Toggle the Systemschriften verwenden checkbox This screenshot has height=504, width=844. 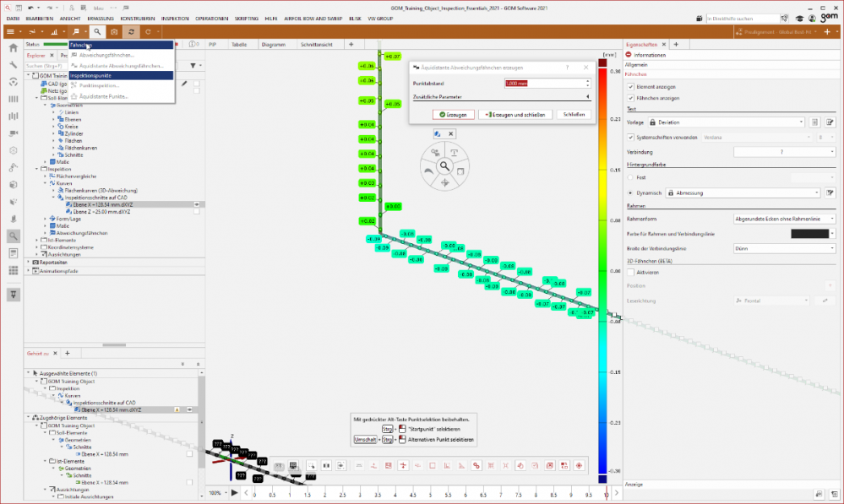pos(631,138)
